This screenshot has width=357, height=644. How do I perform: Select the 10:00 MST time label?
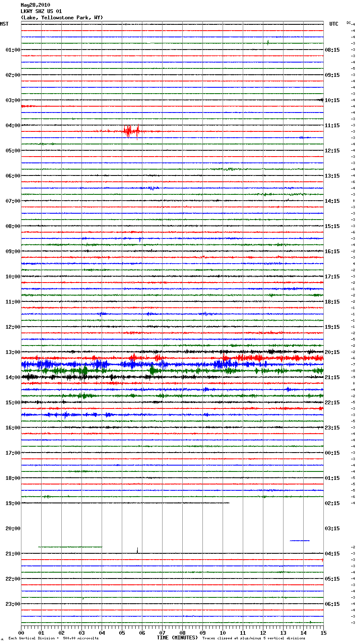click(x=13, y=277)
